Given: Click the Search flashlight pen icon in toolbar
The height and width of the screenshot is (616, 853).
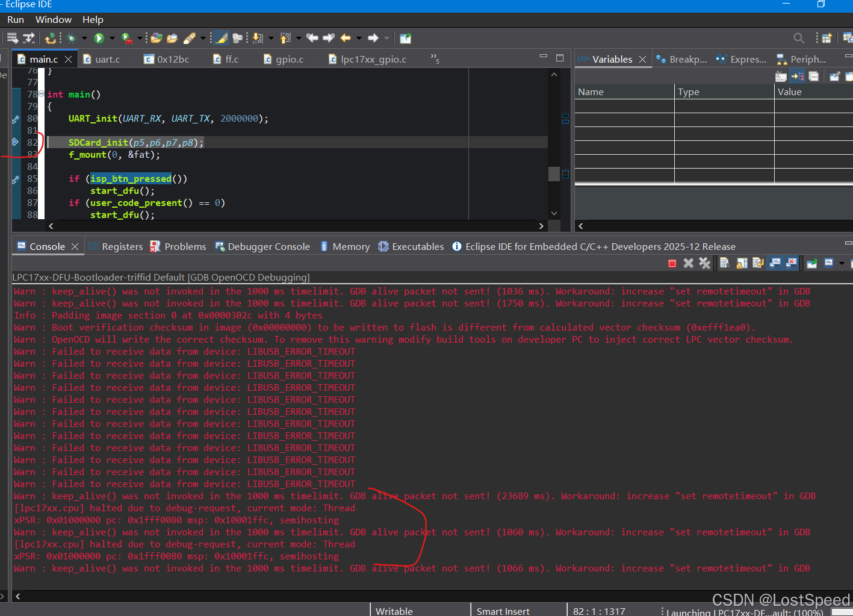Looking at the screenshot, I should [x=190, y=38].
